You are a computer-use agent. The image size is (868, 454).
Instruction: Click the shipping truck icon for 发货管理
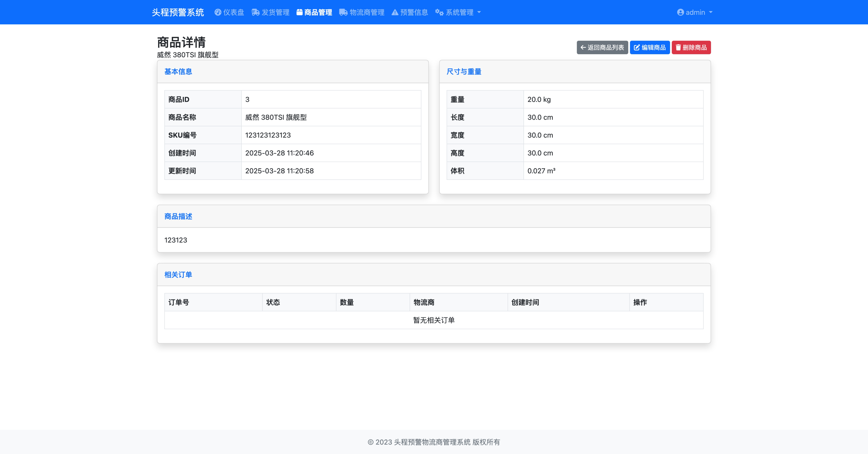pyautogui.click(x=255, y=13)
